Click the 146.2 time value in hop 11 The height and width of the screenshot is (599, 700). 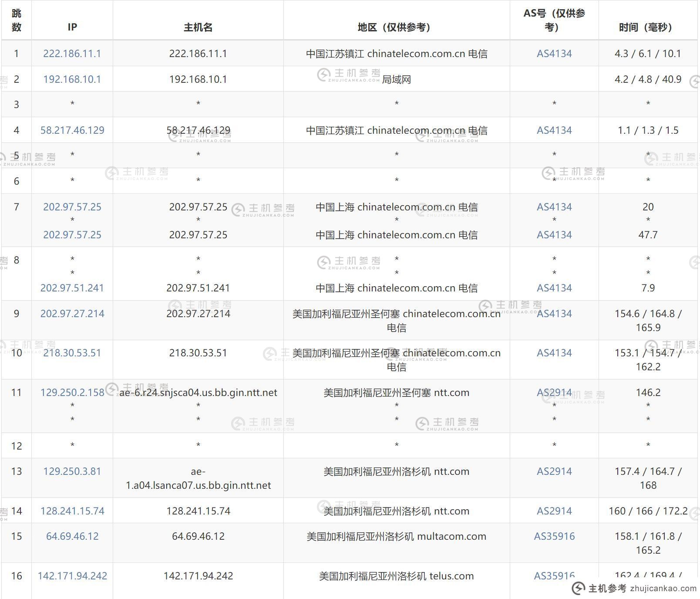[648, 393]
